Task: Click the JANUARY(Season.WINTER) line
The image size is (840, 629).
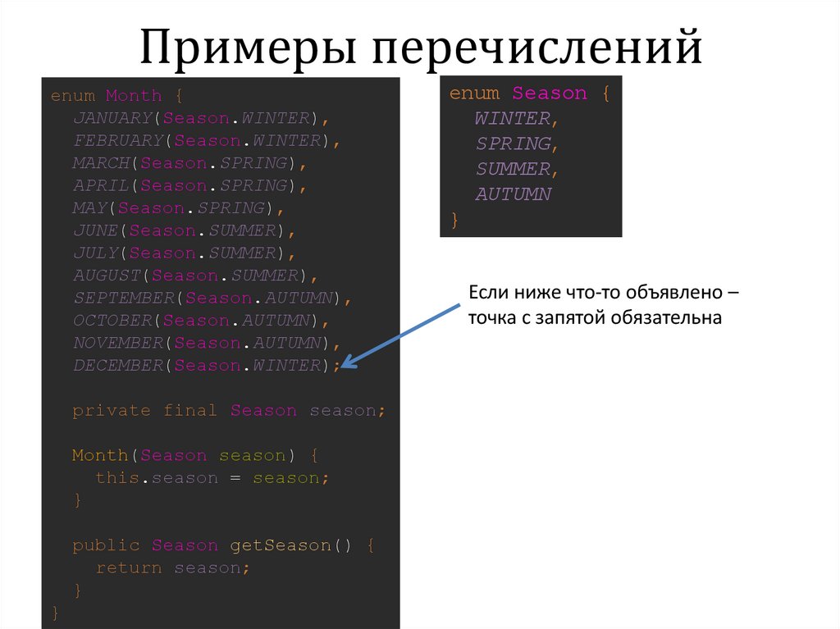Action: (201, 118)
